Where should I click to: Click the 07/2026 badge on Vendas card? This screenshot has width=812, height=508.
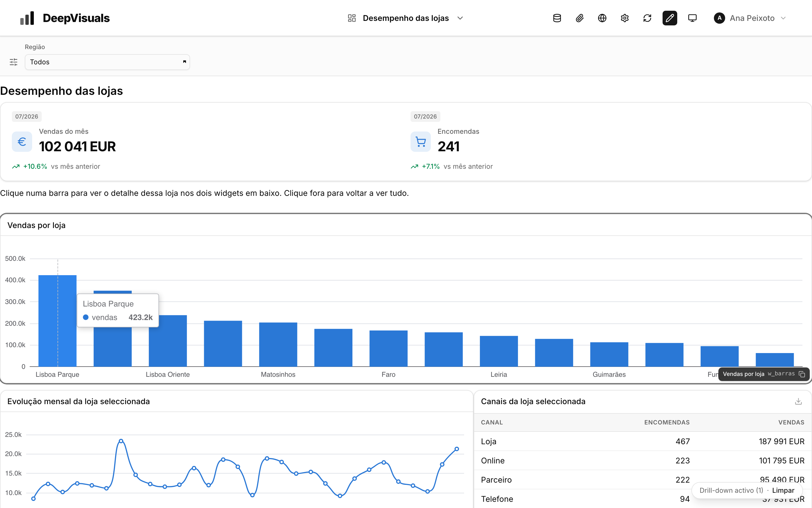click(27, 117)
